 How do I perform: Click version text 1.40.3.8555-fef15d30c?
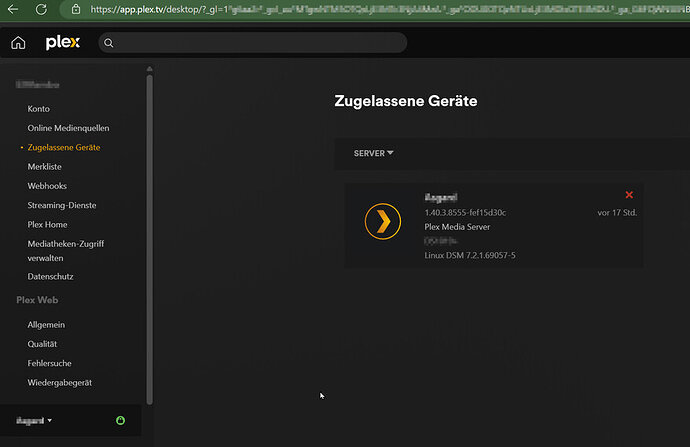[x=465, y=213]
